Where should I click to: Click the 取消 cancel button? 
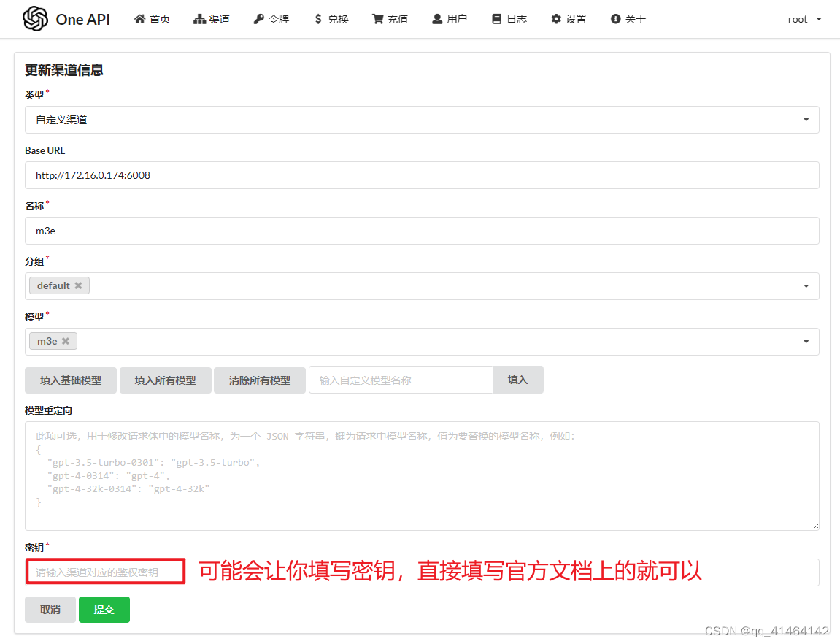point(50,609)
